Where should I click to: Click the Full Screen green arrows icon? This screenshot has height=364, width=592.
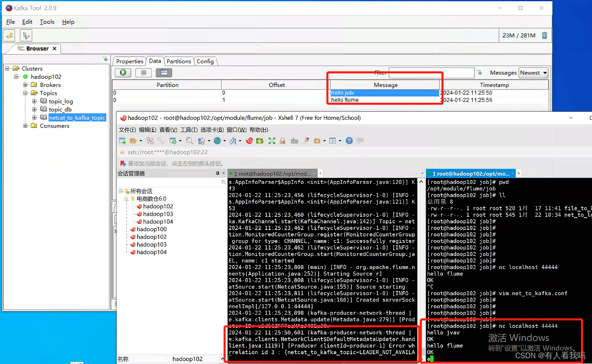[x=272, y=141]
